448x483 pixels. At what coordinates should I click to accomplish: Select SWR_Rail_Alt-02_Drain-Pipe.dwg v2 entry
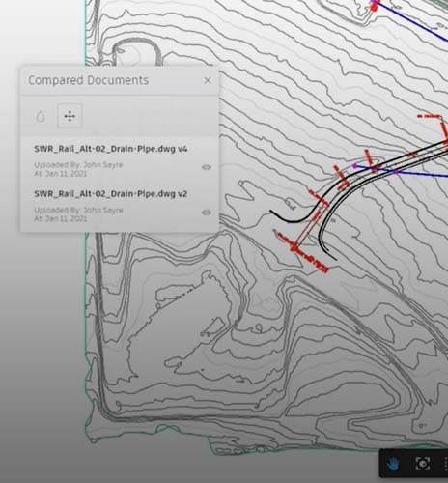(110, 194)
